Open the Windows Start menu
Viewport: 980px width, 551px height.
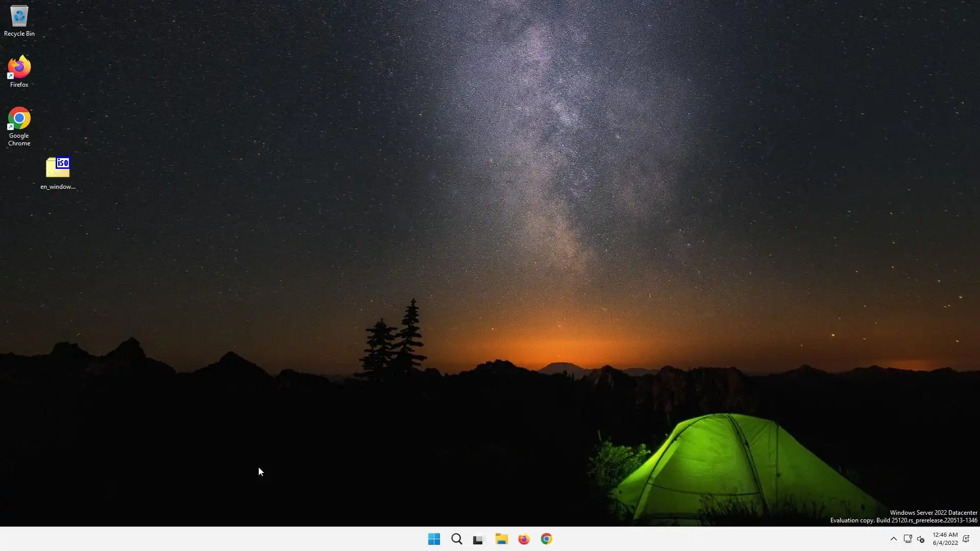click(x=434, y=539)
